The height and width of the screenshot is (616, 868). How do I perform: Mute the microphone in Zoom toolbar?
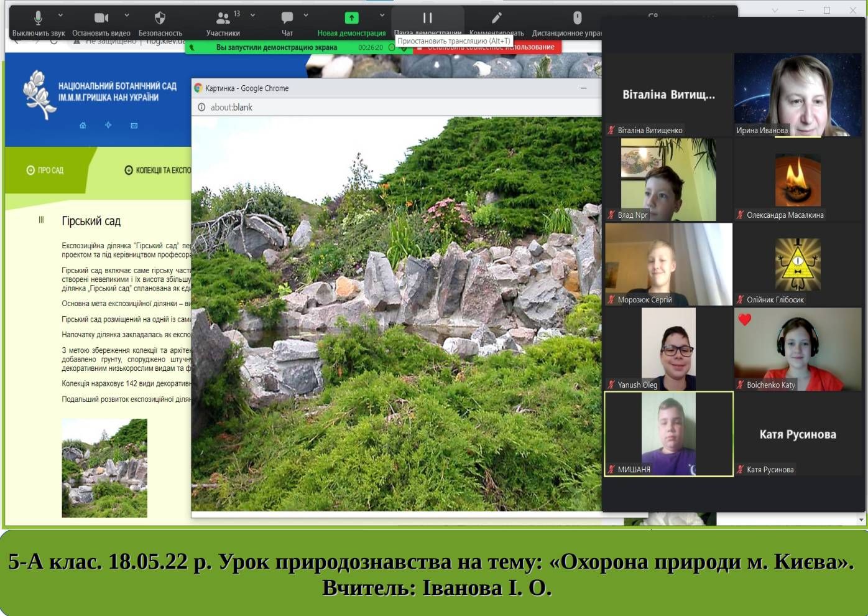(x=38, y=18)
